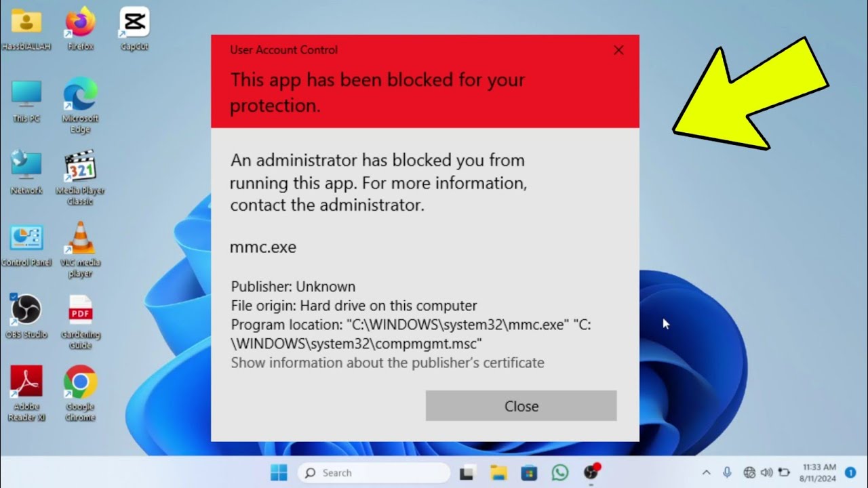Switch to OBS Studio in the taskbar
Viewport: 868px width, 488px height.
click(x=591, y=472)
